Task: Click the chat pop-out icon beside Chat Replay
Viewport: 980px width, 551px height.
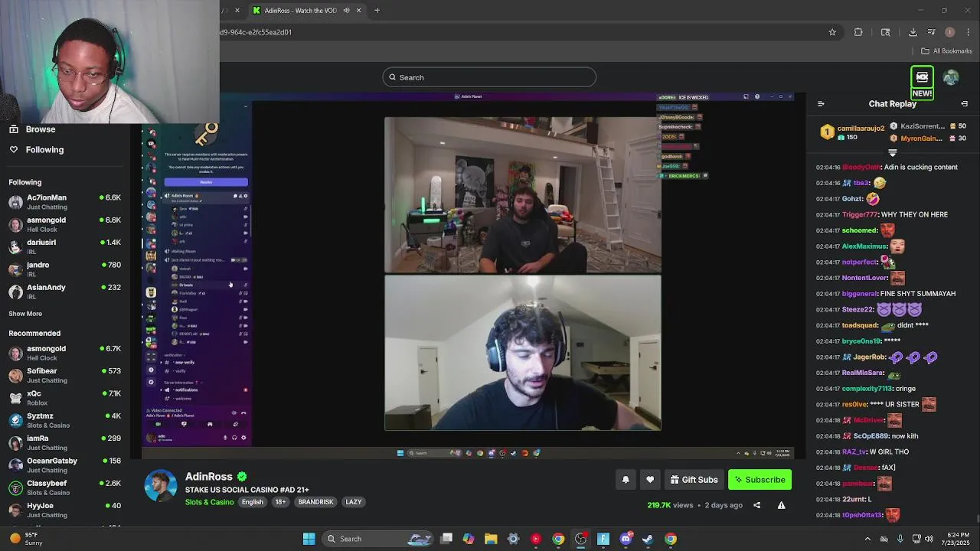Action: (964, 104)
